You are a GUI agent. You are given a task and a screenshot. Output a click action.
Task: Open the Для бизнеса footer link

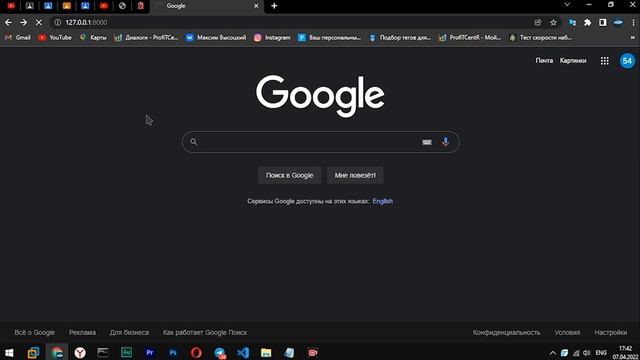[129, 332]
